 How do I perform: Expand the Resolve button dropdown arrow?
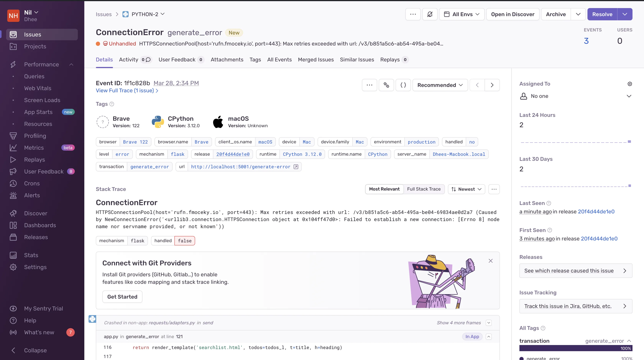[625, 14]
